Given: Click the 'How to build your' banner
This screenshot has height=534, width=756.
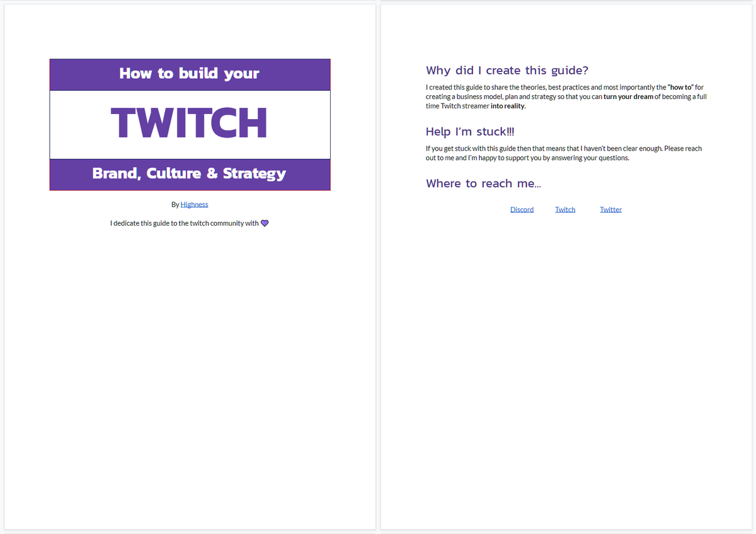Looking at the screenshot, I should [x=190, y=74].
